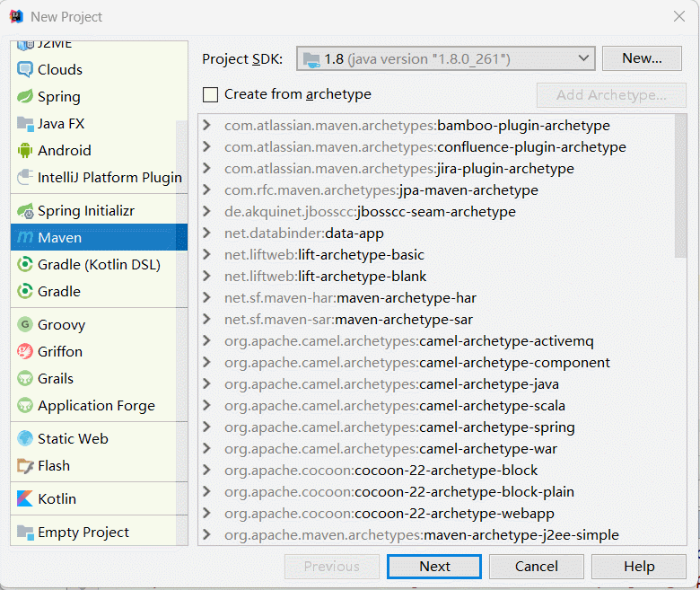Expand lift-archetype-basic row
Viewport: 700px width, 590px height.
tap(206, 254)
